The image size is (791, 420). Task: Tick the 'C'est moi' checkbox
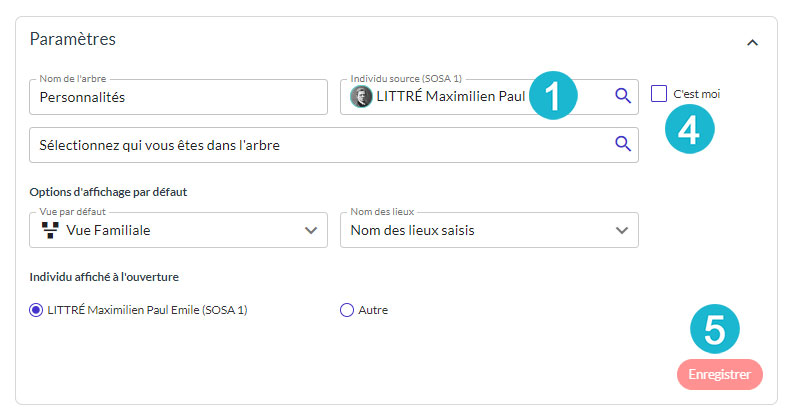[x=659, y=94]
